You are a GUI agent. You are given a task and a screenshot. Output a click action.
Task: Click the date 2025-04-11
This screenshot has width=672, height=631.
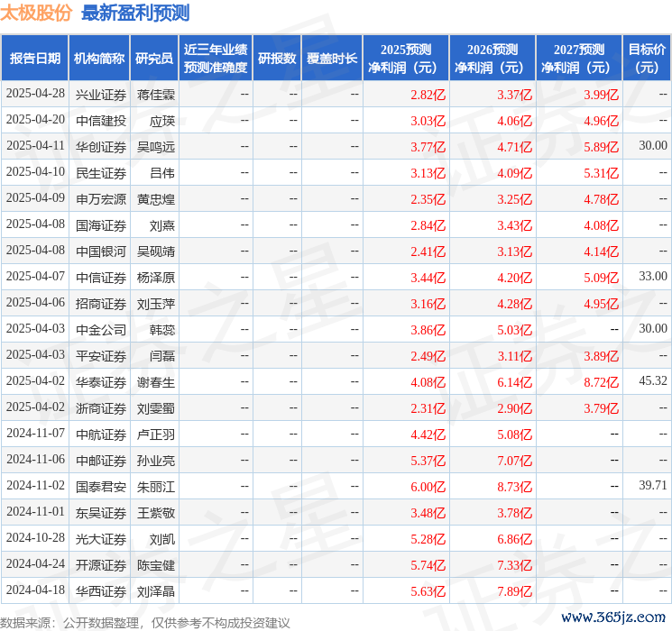[x=35, y=146]
